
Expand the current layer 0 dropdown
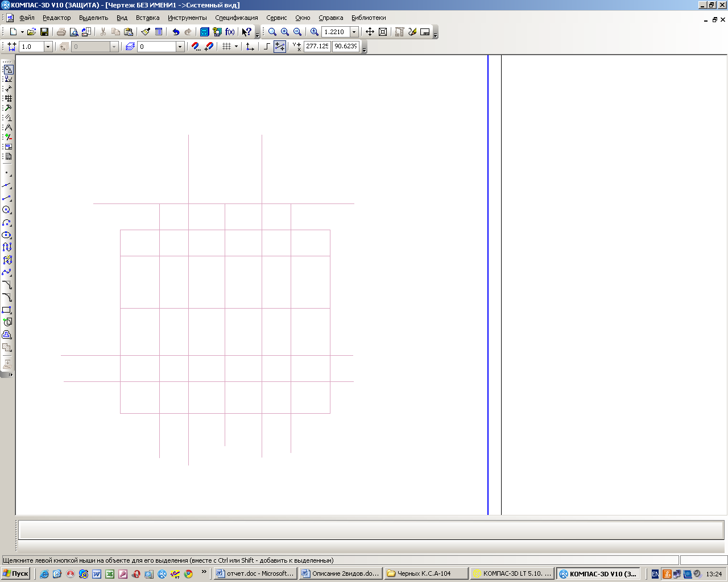180,47
